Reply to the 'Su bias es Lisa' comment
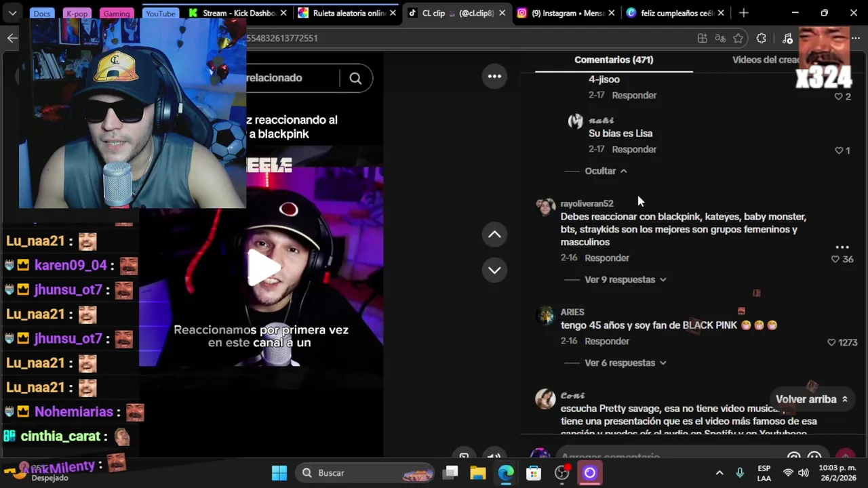The width and height of the screenshot is (868, 488). [634, 149]
